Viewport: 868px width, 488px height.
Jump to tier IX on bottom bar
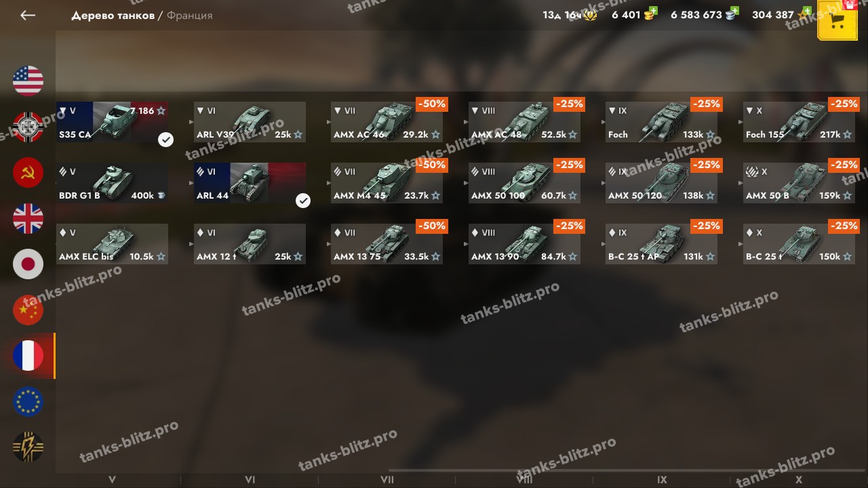tap(662, 480)
